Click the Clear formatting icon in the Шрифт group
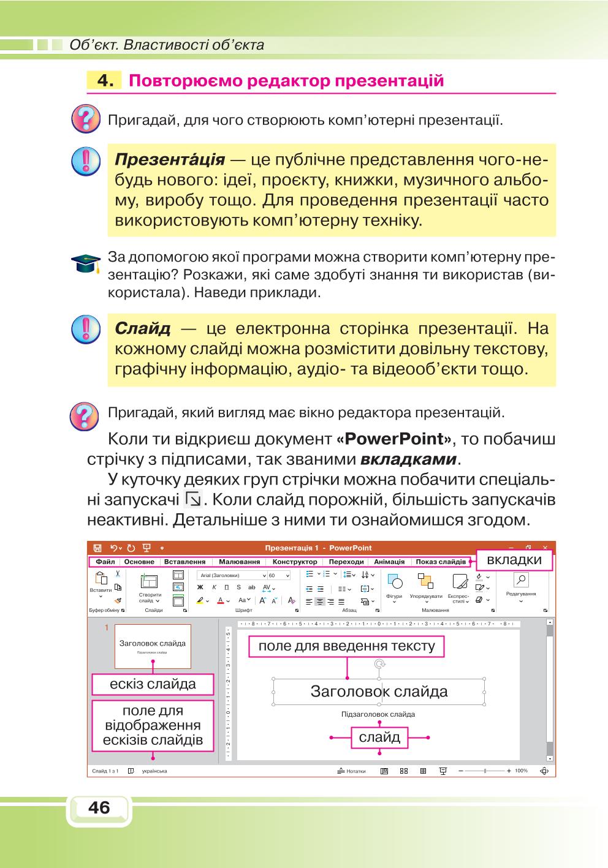This screenshot has height=868, width=608. click(292, 600)
